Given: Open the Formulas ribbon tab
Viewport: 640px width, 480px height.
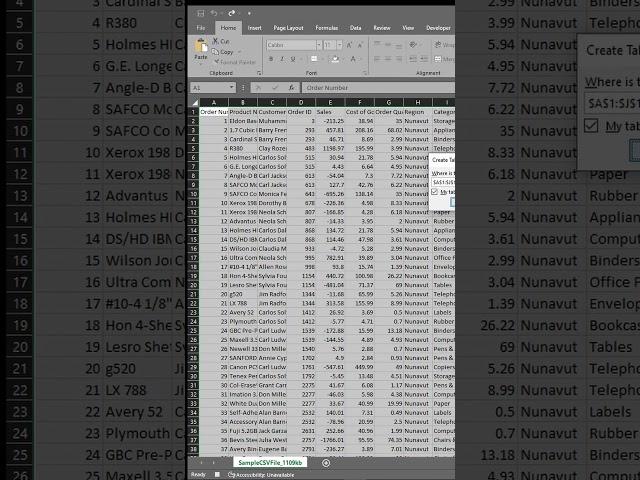Looking at the screenshot, I should [x=327, y=28].
